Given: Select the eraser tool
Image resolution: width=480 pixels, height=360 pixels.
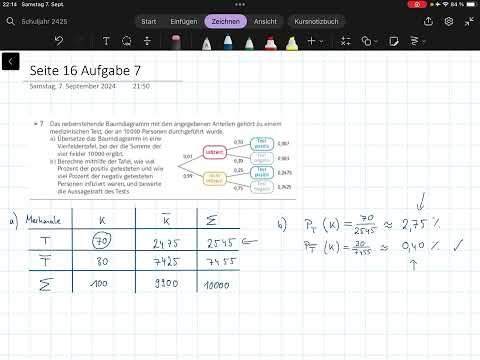Looking at the screenshot, I should [x=176, y=42].
